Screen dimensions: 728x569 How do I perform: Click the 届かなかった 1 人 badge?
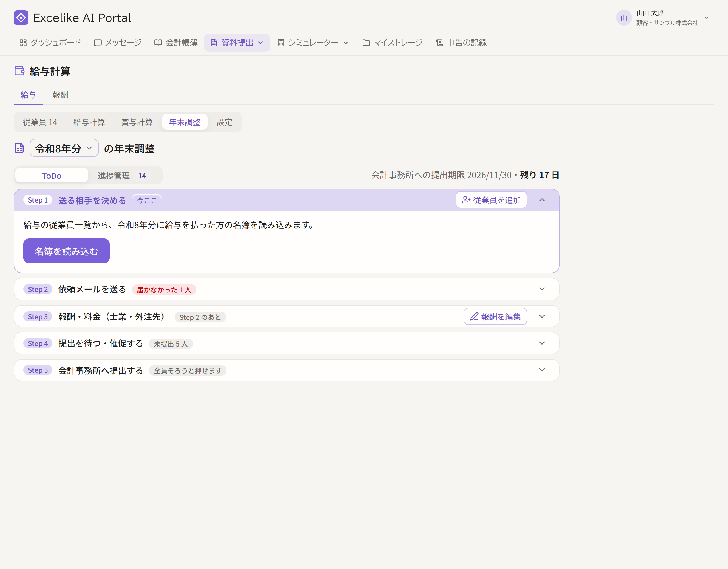coord(164,290)
